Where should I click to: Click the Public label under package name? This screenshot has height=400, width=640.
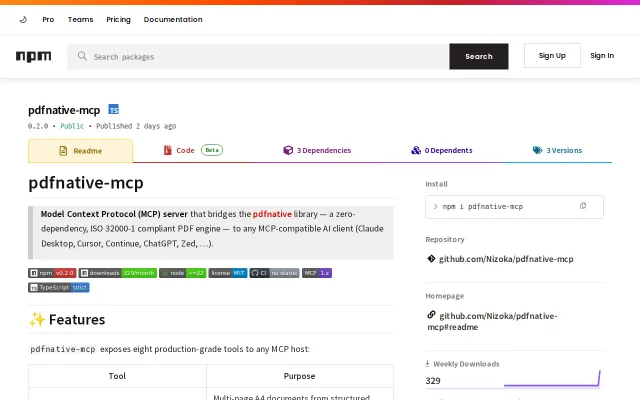coord(72,126)
